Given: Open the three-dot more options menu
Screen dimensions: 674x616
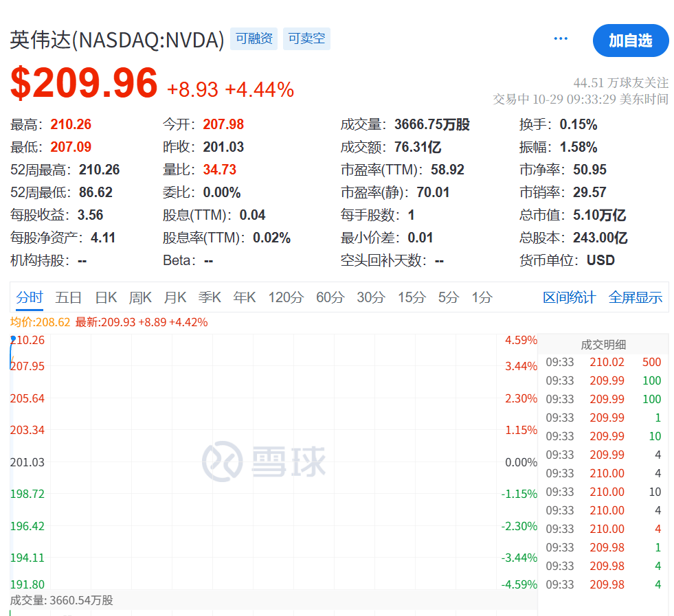Looking at the screenshot, I should (x=561, y=39).
